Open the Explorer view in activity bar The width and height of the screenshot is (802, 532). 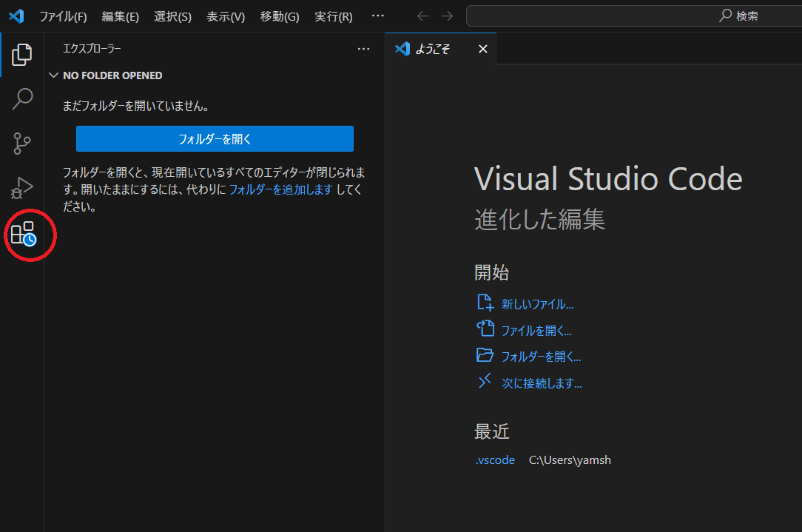[x=22, y=55]
